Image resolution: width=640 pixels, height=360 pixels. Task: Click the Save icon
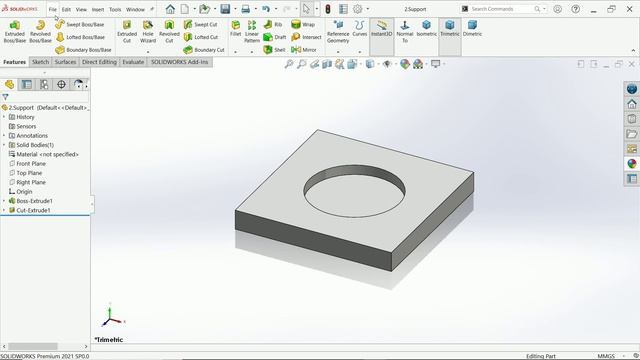(x=225, y=9)
